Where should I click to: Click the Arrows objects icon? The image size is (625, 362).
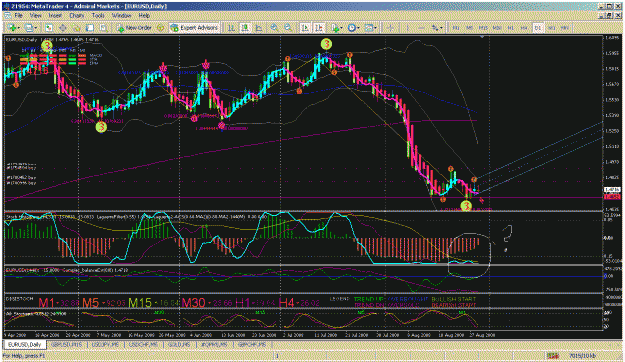click(x=435, y=28)
